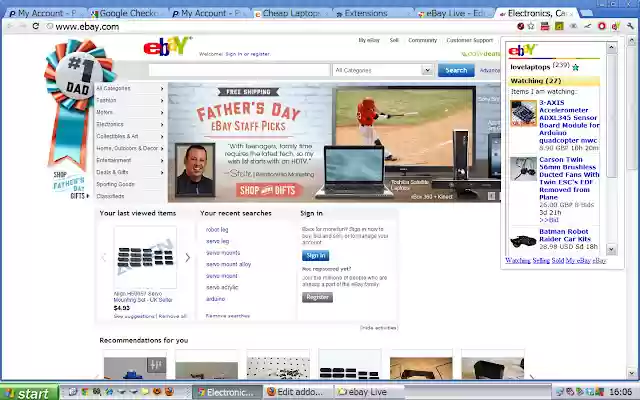Show next last viewed item arrow

pyautogui.click(x=187, y=258)
